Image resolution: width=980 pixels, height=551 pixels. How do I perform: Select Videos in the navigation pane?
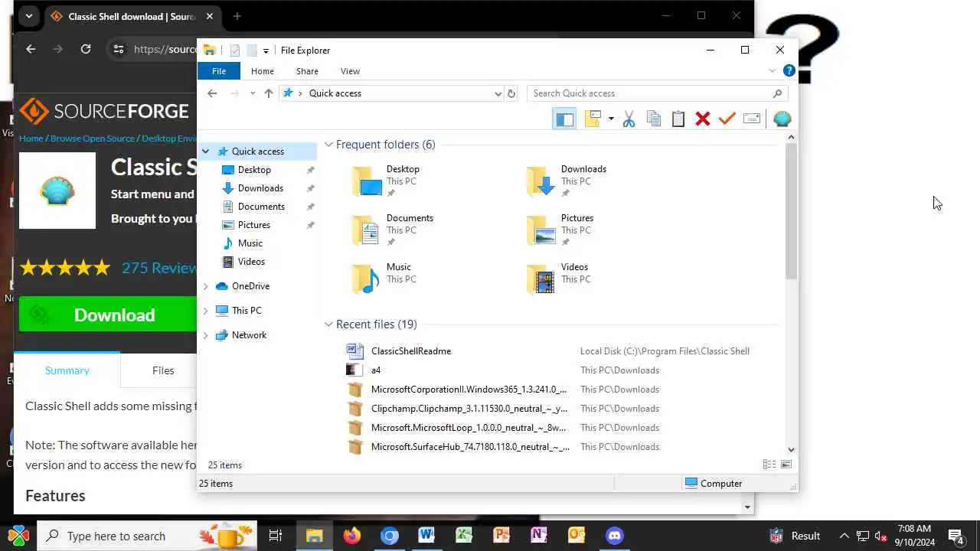(x=251, y=262)
